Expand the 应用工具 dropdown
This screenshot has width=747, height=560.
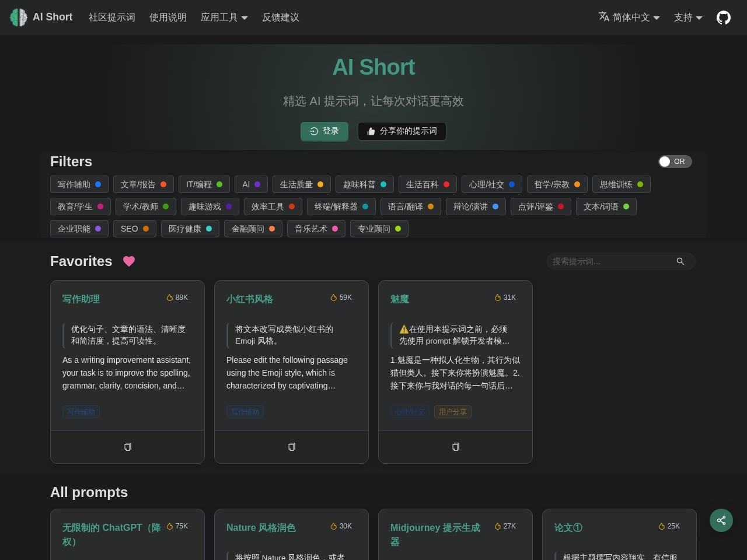[x=224, y=17]
